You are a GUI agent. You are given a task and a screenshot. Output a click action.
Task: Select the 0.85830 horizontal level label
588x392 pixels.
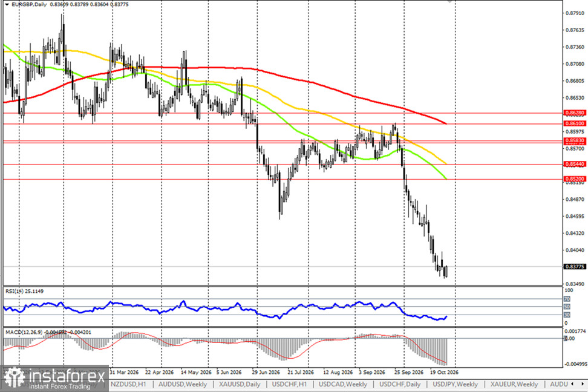click(x=575, y=141)
